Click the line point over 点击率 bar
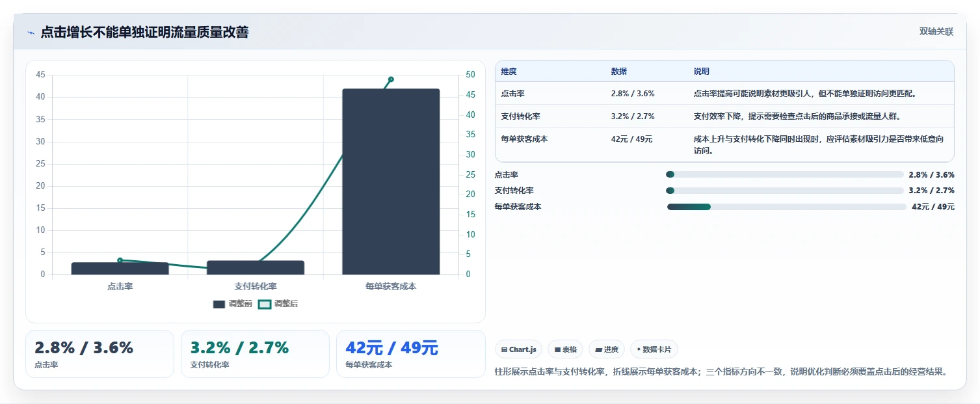The image size is (980, 404). click(120, 260)
